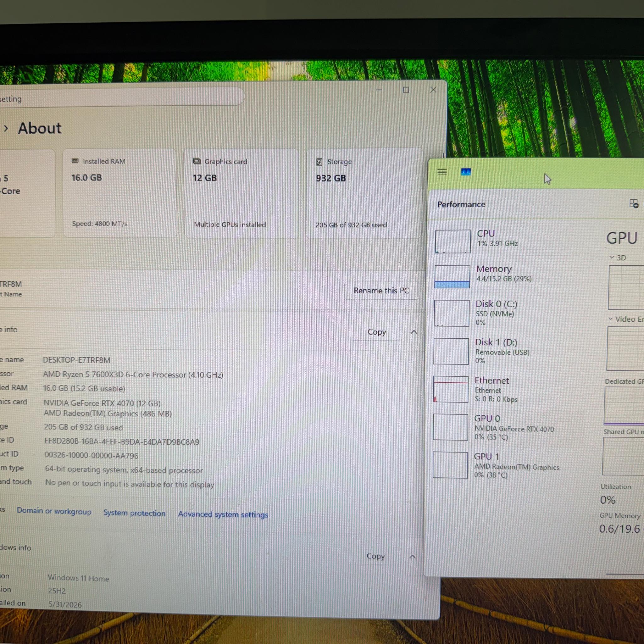Click Storage 932 GB card
This screenshot has width=644, height=644.
coord(364,193)
